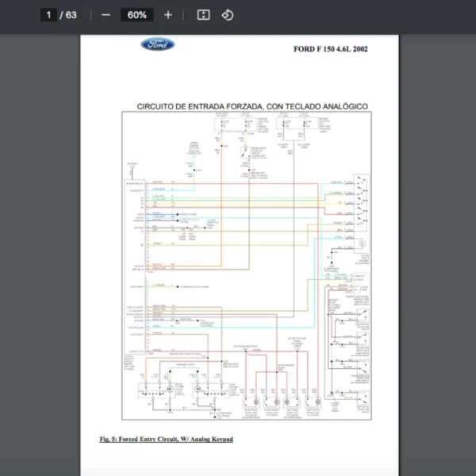Zoom in with the plus button
Image resolution: width=476 pixels, height=476 pixels.
click(x=167, y=15)
